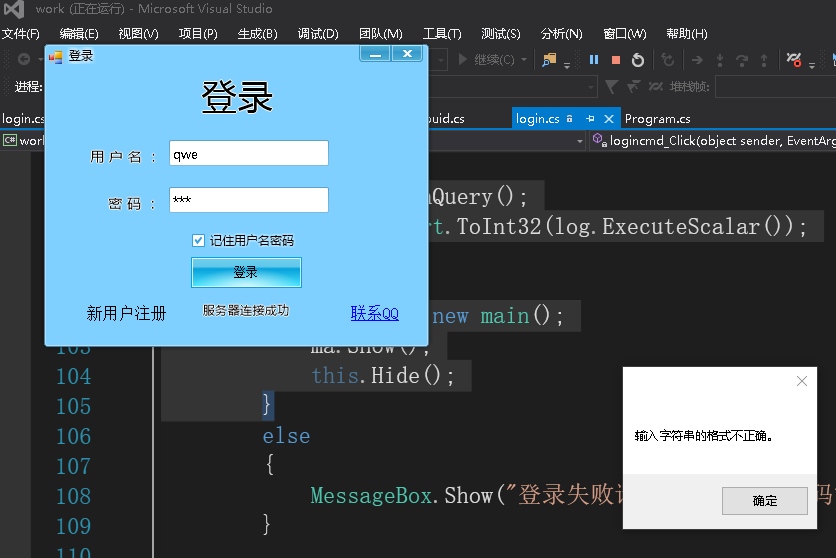Uncheck the remember username and password checkbox
Image resolution: width=836 pixels, height=558 pixels.
[x=198, y=240]
